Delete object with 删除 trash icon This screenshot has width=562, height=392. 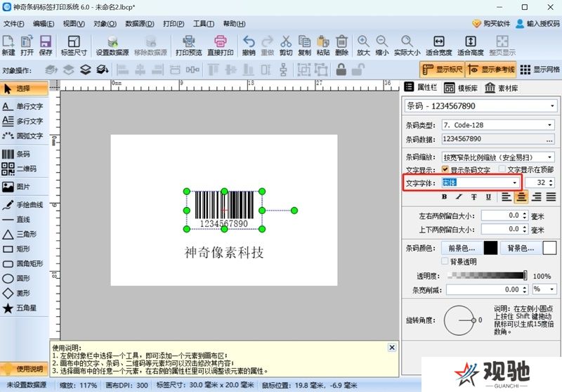pos(341,45)
